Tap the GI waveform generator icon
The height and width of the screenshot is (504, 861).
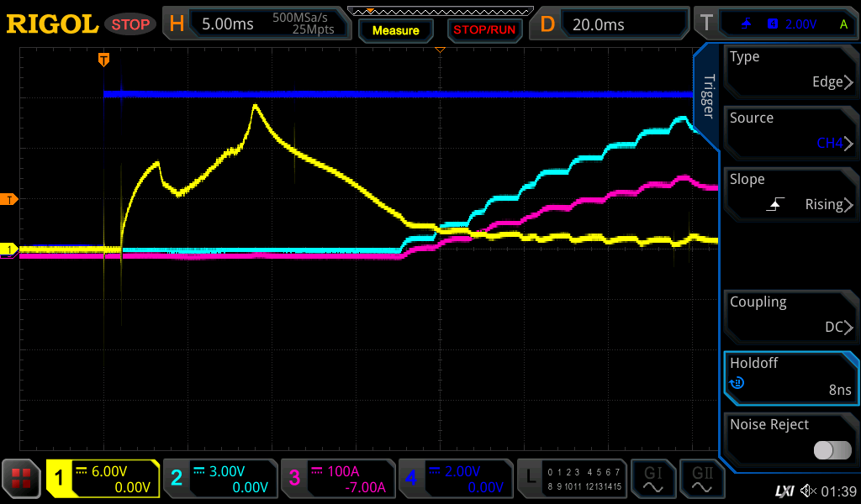[x=652, y=479]
